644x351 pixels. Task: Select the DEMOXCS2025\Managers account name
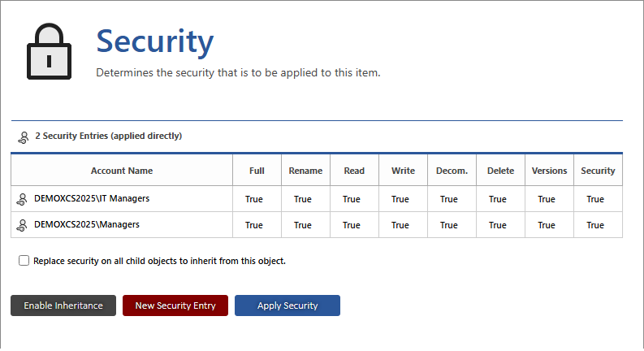[87, 224]
